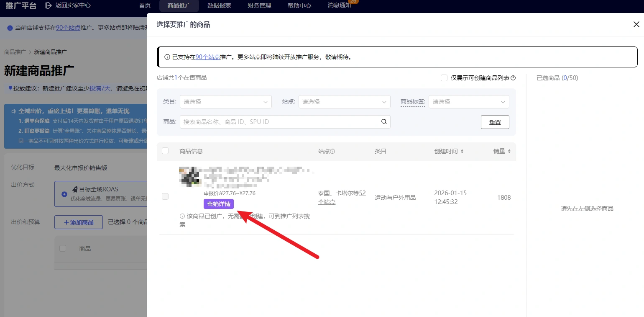
Task: Click the info icon before 当前店铺支持在 notice
Action: point(10,28)
